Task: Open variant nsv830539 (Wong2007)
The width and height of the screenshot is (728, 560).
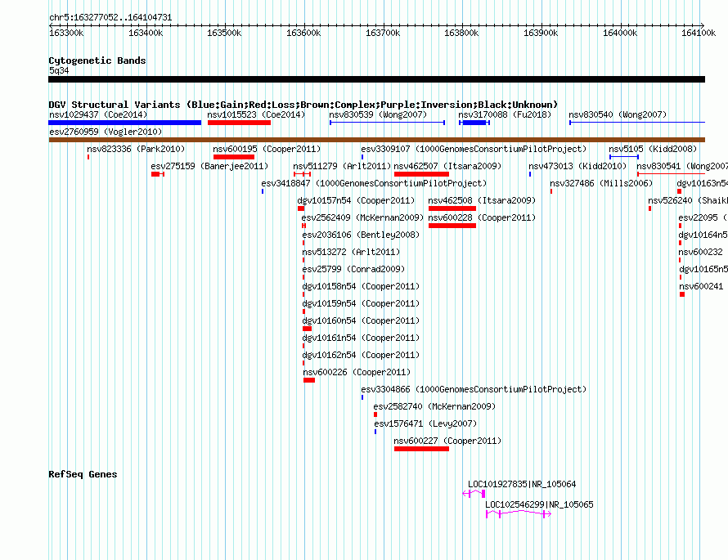Action: 378,114
